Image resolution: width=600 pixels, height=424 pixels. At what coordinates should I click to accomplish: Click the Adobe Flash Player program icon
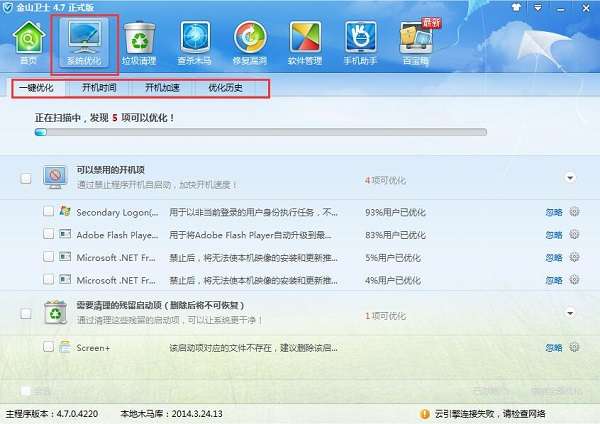[x=65, y=233]
